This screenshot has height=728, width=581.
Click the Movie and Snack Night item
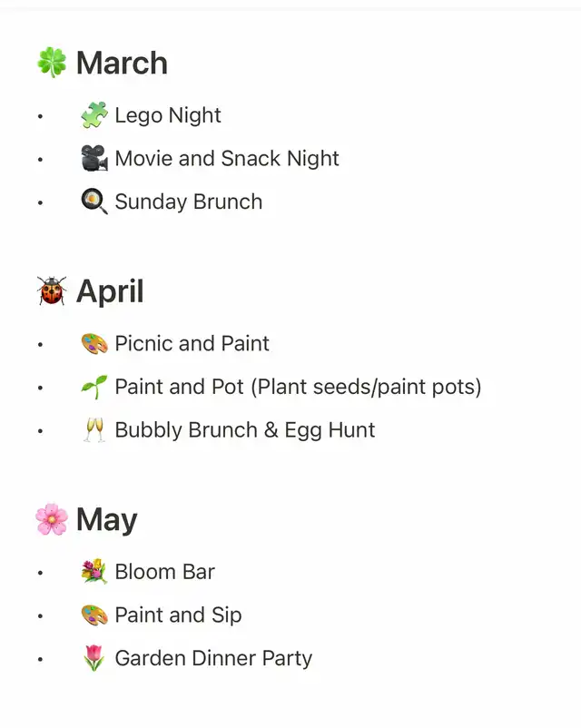pos(227,158)
